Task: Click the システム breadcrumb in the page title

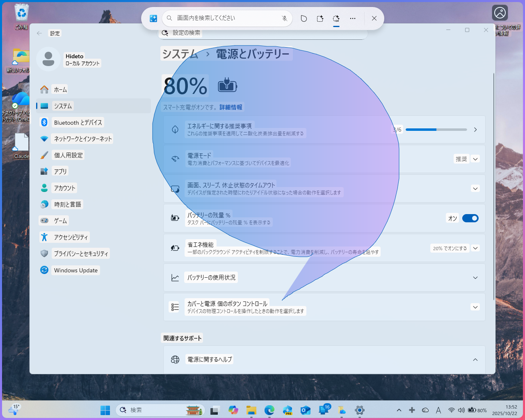Action: pos(180,54)
